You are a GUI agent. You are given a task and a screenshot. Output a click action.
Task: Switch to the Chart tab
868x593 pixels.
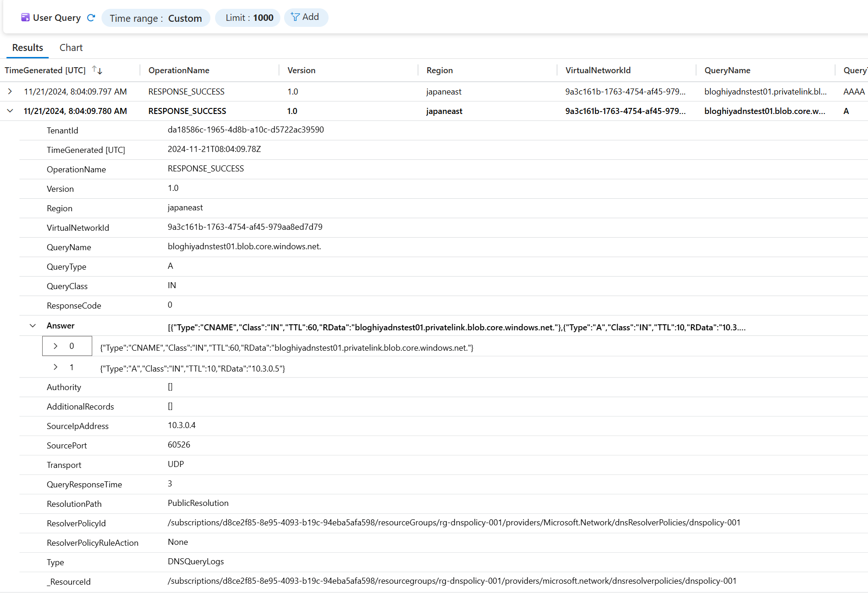(71, 48)
